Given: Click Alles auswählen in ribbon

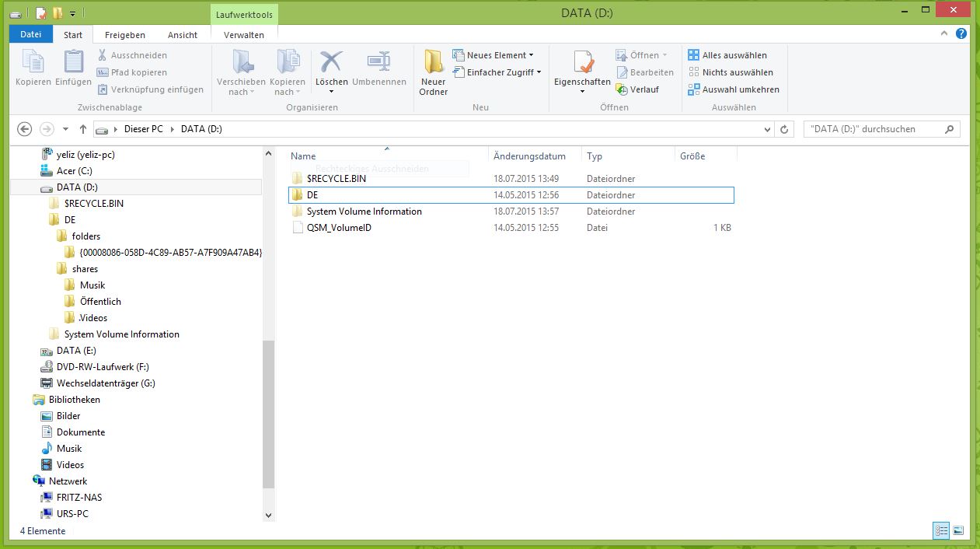Looking at the screenshot, I should 727,55.
